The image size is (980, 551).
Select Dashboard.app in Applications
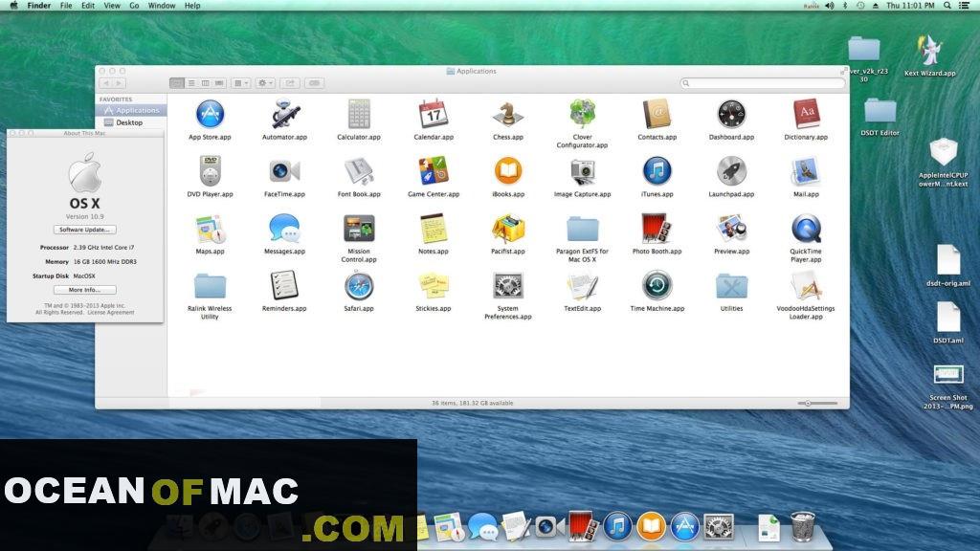[731, 115]
